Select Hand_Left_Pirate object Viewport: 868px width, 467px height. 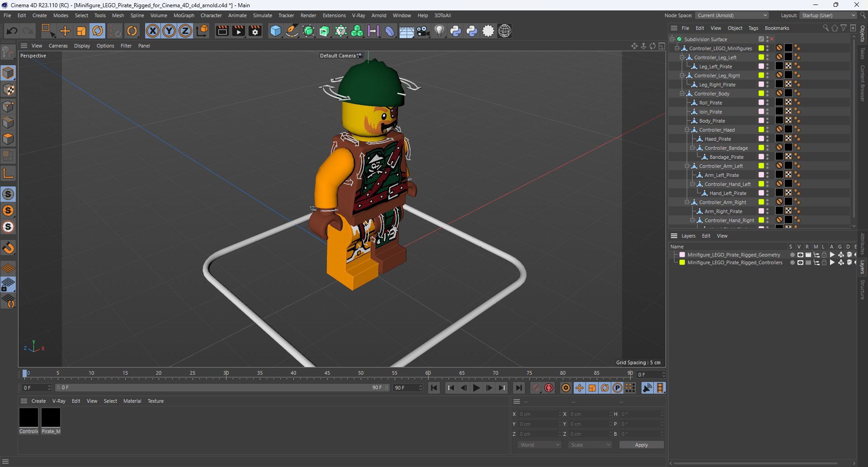728,193
